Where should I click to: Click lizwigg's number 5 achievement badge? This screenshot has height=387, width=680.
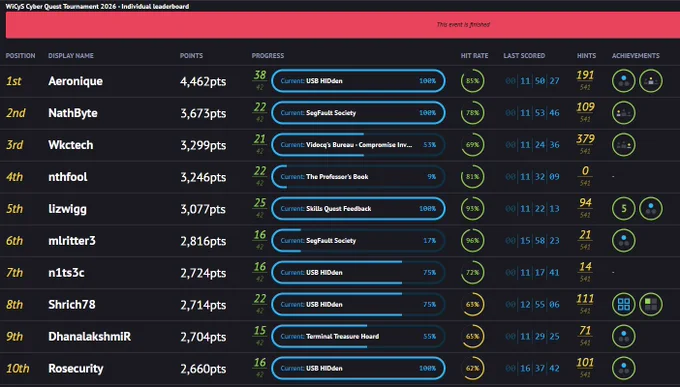pos(624,209)
